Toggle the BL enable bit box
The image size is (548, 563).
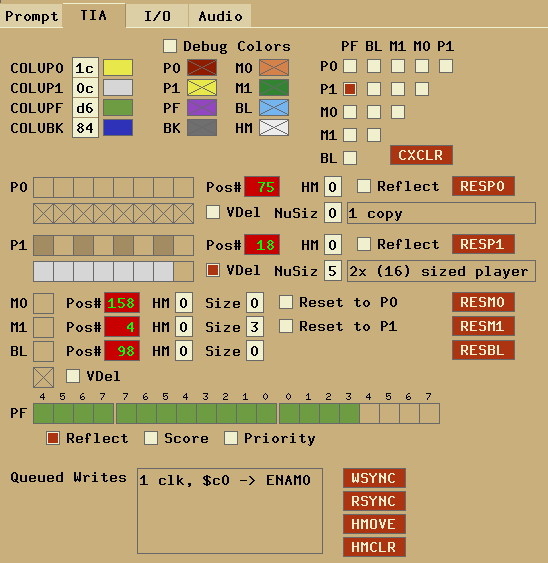tap(43, 351)
